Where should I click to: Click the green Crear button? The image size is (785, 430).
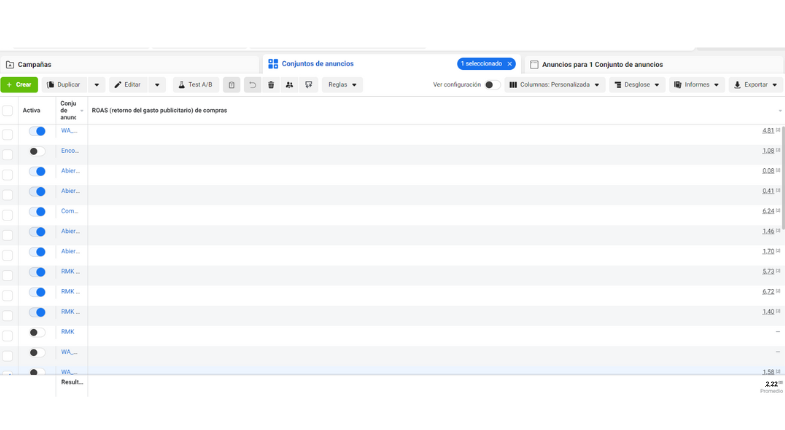(x=19, y=85)
